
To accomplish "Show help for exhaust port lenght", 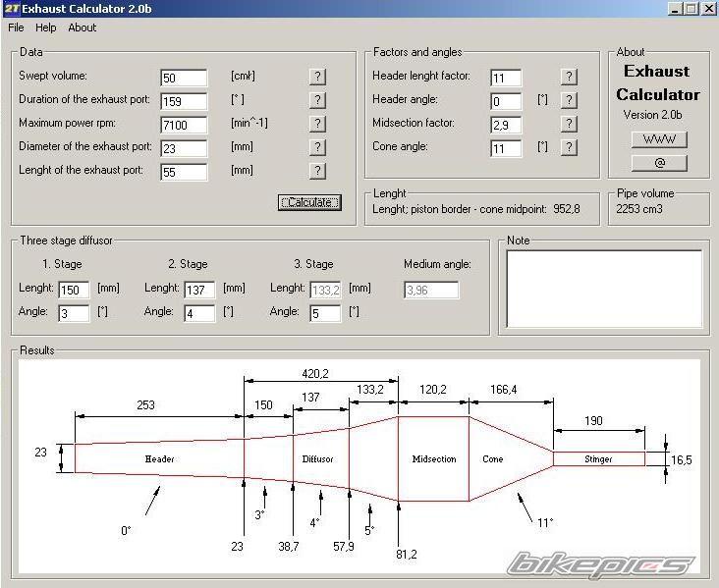I will pos(317,171).
